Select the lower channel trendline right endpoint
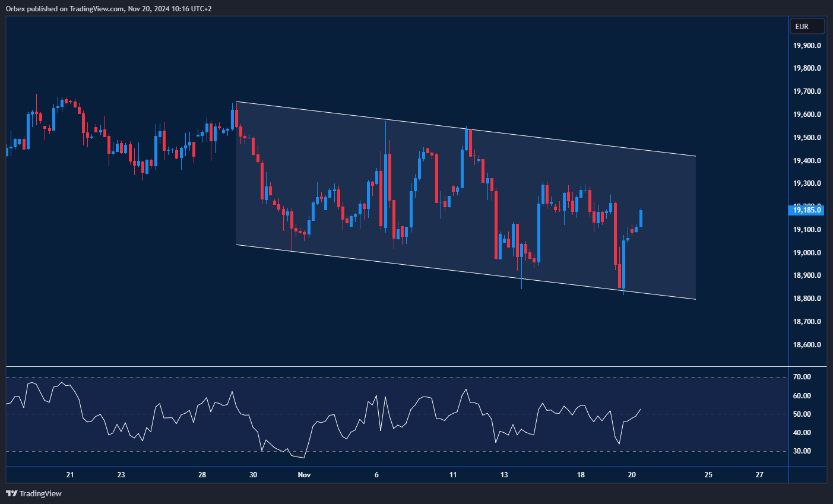Screen dimensions: 833x504 pyautogui.click(x=695, y=299)
